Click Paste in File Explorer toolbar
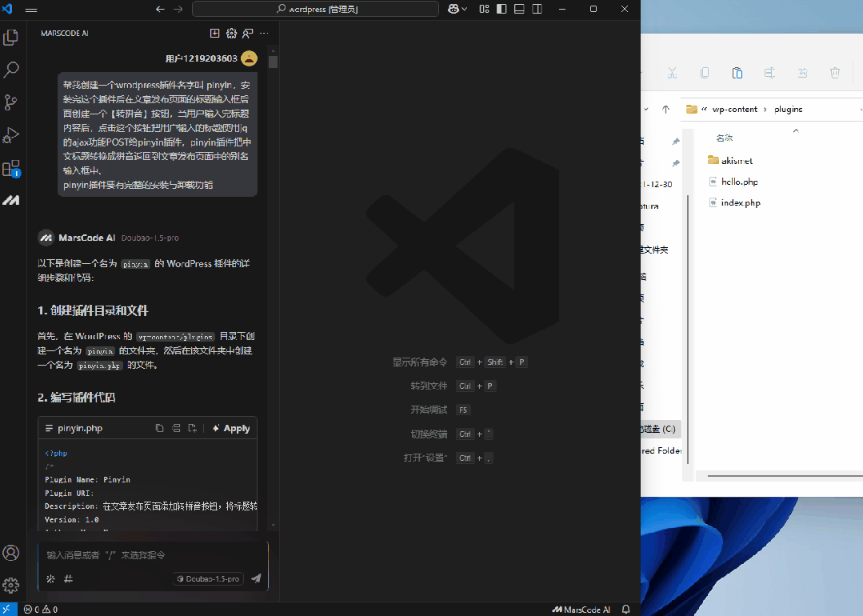The image size is (863, 616). (737, 73)
